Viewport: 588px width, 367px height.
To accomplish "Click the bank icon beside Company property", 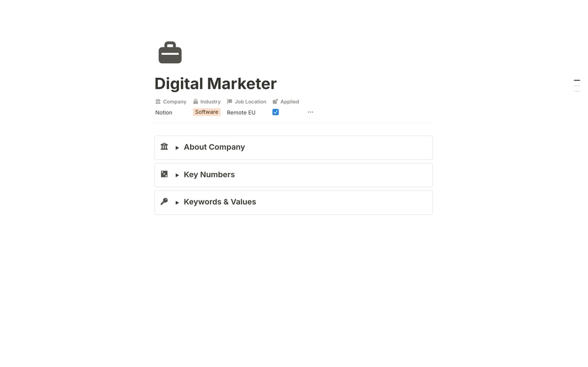I will tap(158, 102).
